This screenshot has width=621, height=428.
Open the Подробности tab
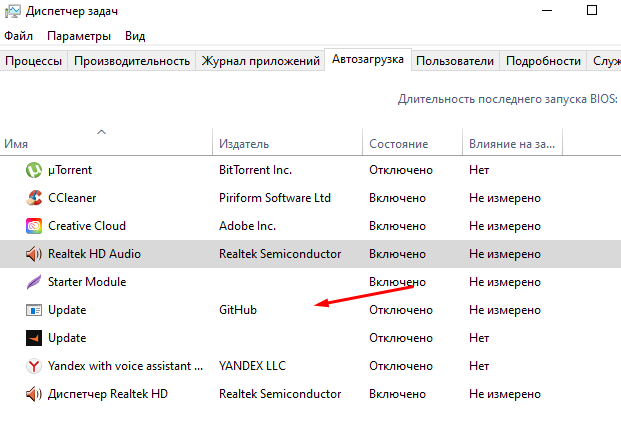point(543,61)
